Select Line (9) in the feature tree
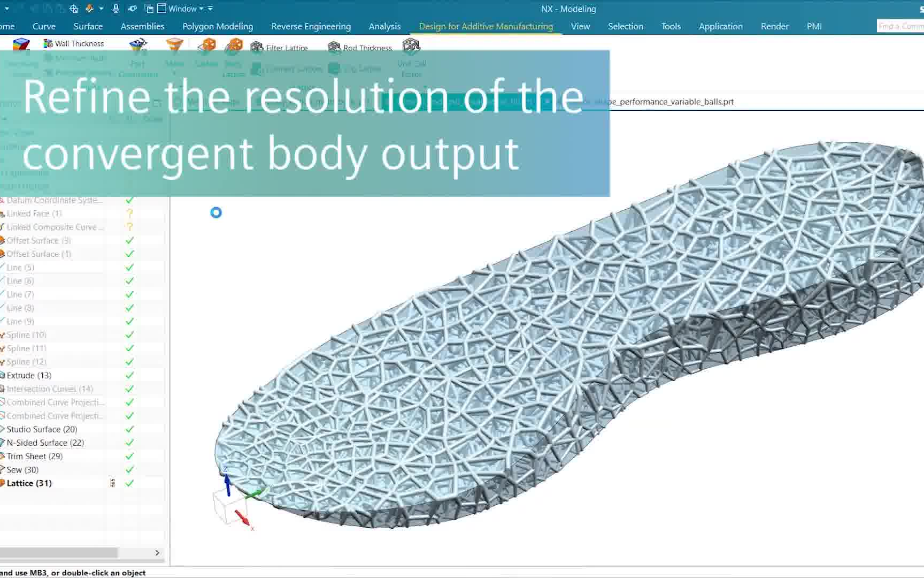Viewport: 924px width, 578px height. pos(20,321)
